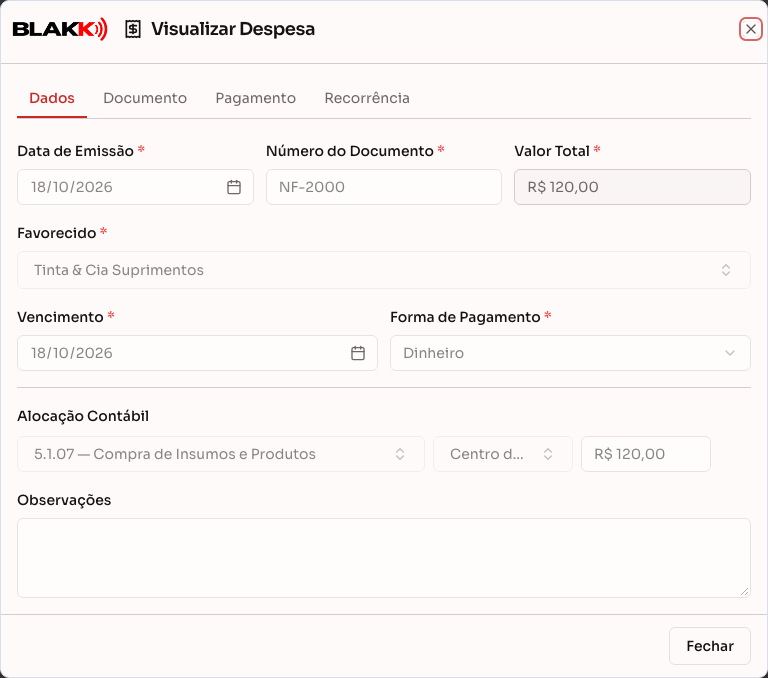Screen dimensions: 768x678
Task: Close the Visualizar Despesa dialog with X
Action: [750, 29]
